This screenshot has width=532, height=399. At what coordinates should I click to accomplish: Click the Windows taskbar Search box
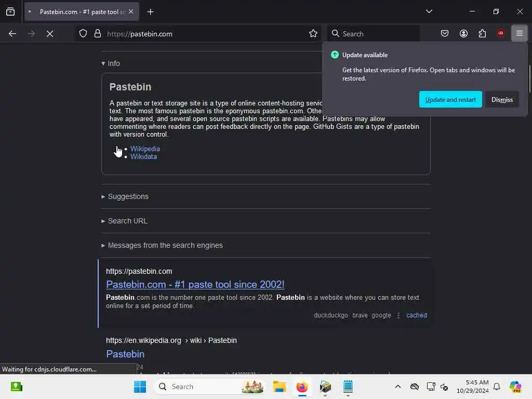pyautogui.click(x=210, y=387)
